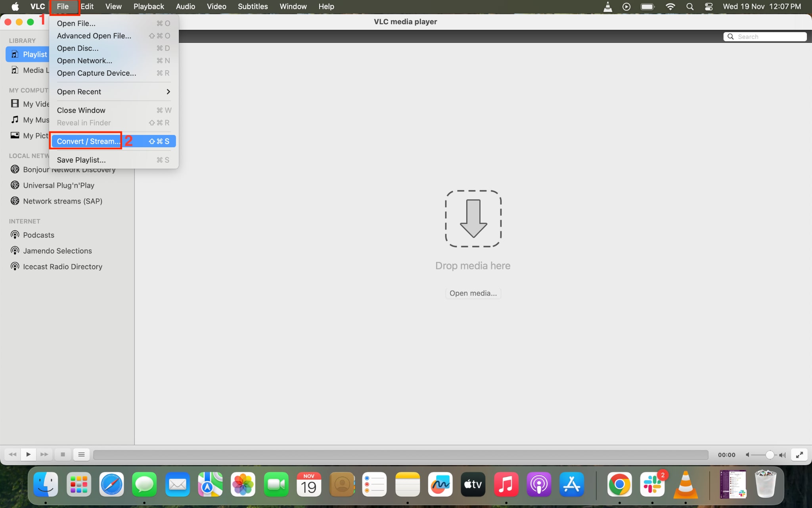Click the VLC icon in the Dock

click(x=685, y=484)
